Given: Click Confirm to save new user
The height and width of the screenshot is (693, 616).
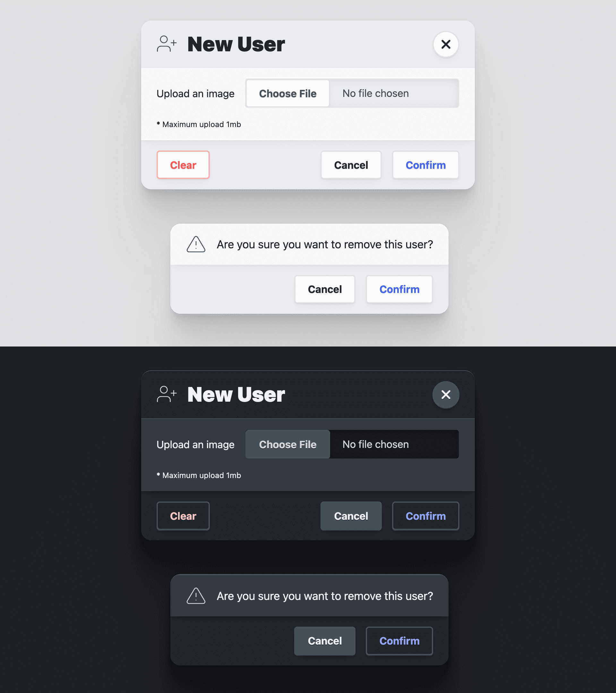Looking at the screenshot, I should (425, 165).
